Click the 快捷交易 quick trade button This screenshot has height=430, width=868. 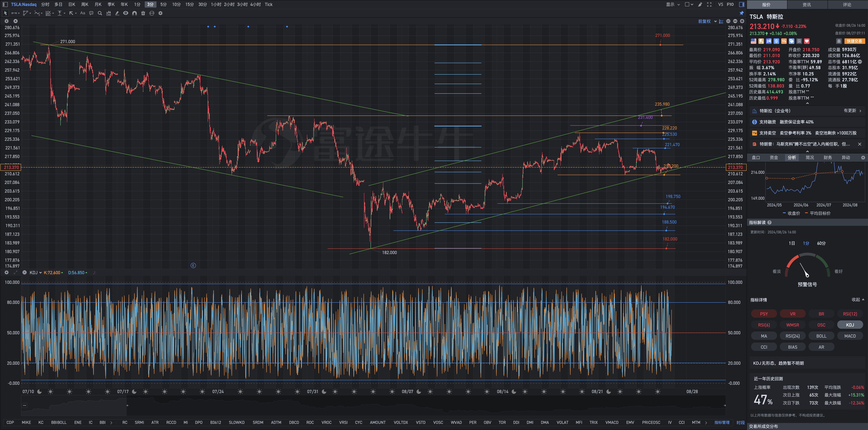coord(855,41)
